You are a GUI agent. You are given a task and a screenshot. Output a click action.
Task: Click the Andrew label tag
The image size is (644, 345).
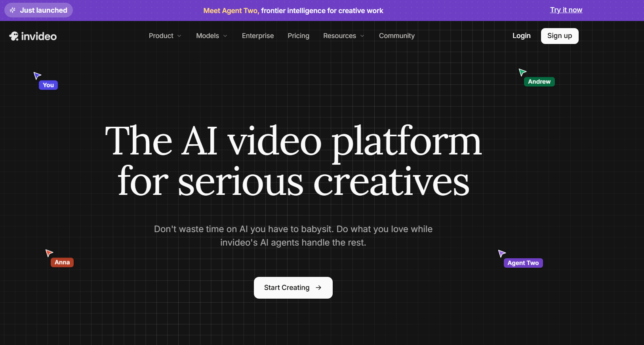[539, 82]
